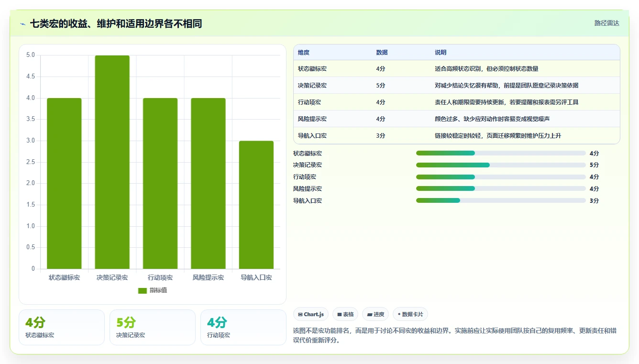Click the 风险提示宏 bar in the chart
639x364 pixels.
208,184
